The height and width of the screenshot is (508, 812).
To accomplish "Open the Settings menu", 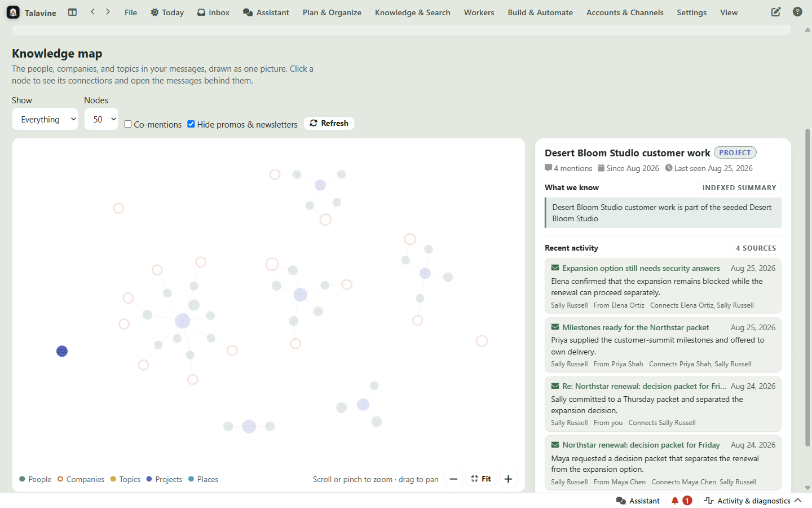I will pyautogui.click(x=692, y=12).
